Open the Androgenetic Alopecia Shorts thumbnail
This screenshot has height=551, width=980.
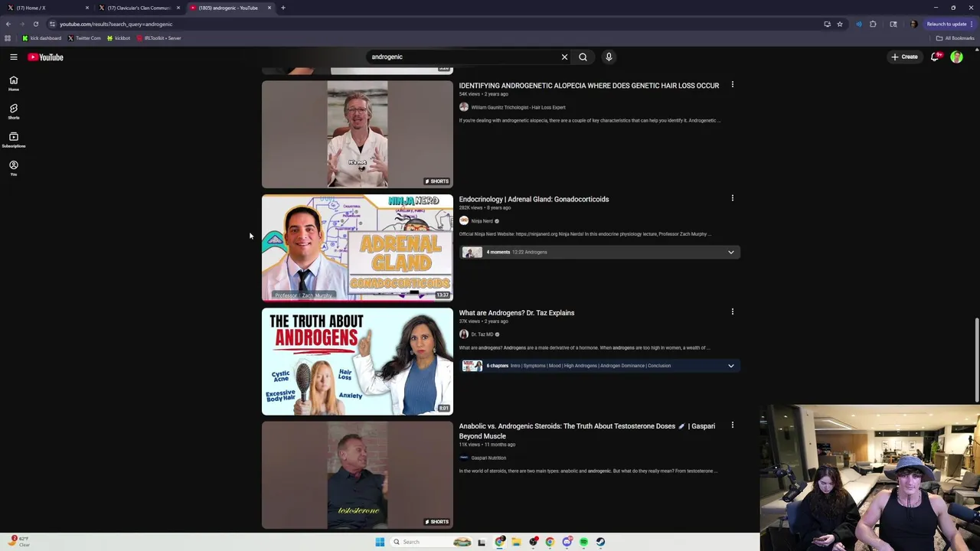point(358,134)
